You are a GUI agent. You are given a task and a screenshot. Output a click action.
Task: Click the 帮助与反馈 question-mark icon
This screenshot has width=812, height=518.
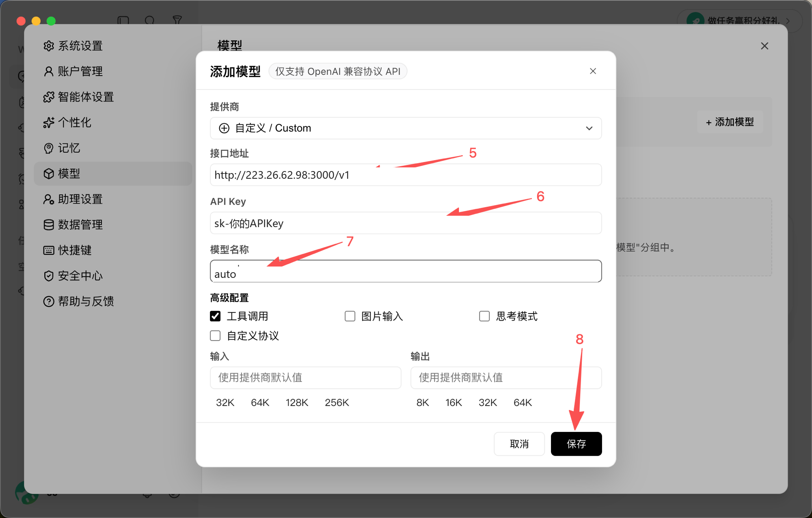pos(49,301)
